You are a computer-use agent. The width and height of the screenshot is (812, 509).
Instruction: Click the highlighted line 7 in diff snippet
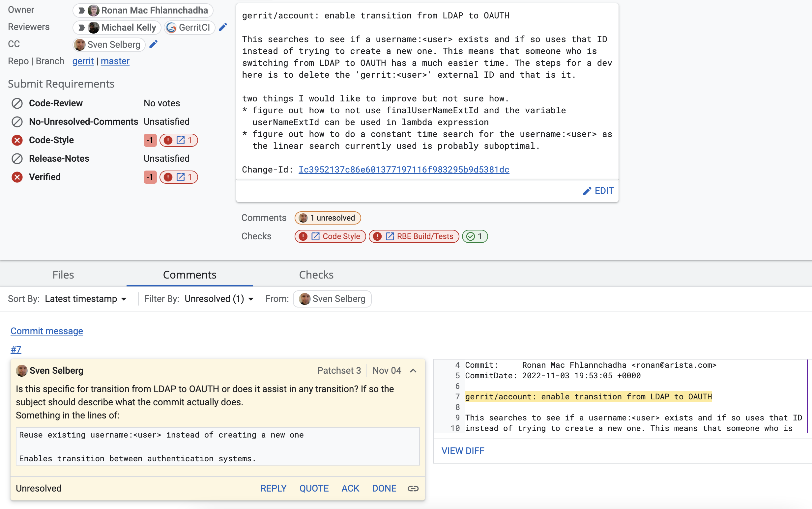coord(588,396)
